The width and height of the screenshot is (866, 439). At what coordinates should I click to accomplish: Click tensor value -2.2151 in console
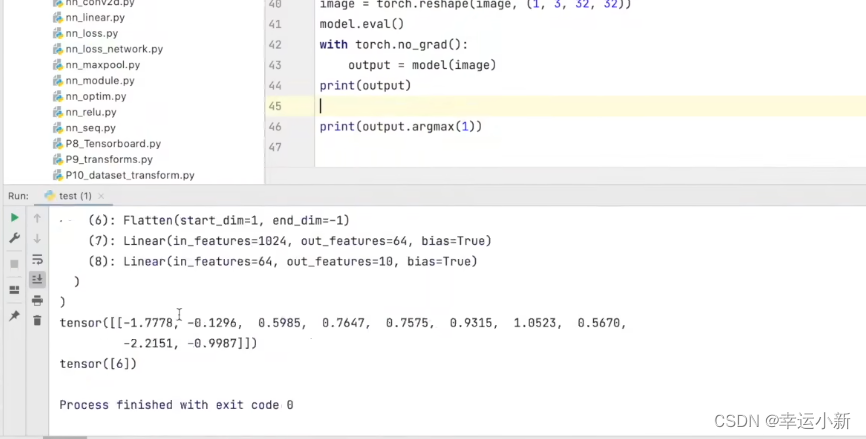[148, 343]
